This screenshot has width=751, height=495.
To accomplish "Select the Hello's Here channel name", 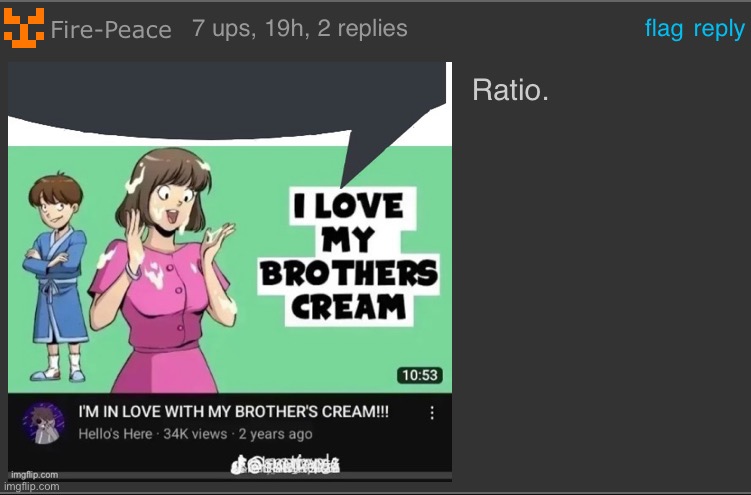I will tap(115, 434).
